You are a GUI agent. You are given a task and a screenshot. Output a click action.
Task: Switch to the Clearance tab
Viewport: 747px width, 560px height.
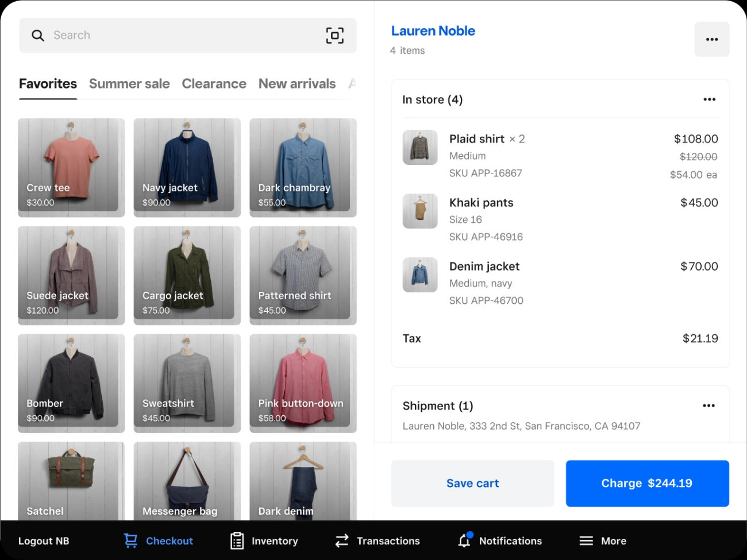(x=214, y=84)
